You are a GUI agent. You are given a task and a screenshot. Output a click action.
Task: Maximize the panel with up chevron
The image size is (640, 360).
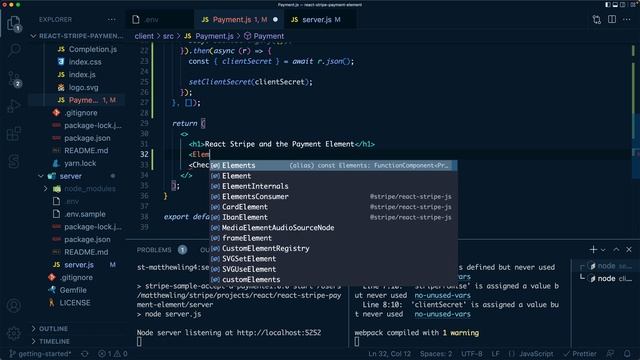616,249
